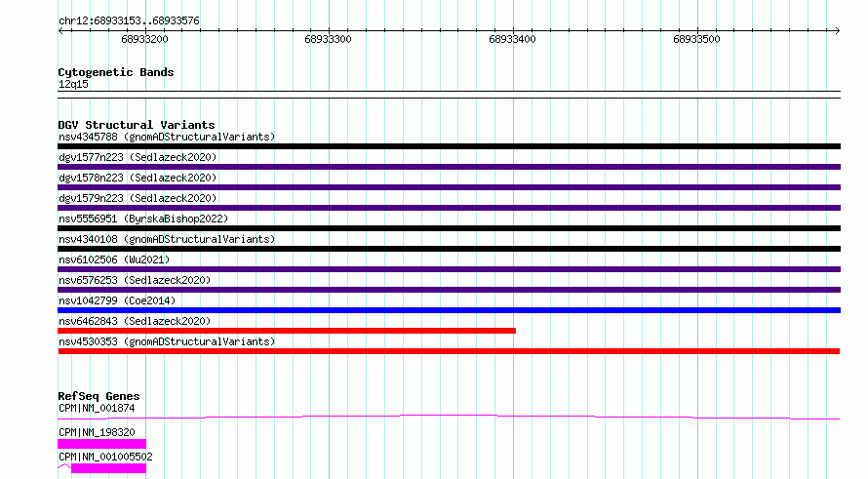Select the purple bar for dgv1578n223
Image resolution: width=868 pixels, height=479 pixels.
(449, 187)
